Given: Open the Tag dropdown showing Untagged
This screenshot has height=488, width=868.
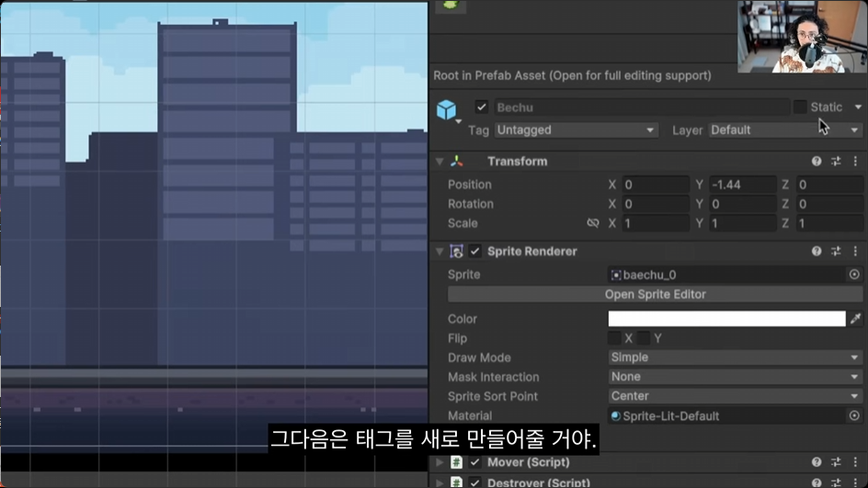Looking at the screenshot, I should 576,130.
